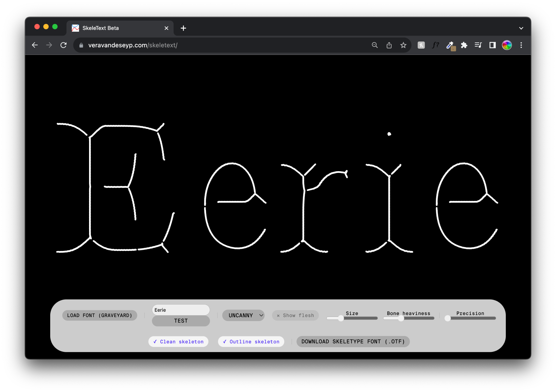Click the share page icon
The image size is (556, 392).
(x=389, y=45)
